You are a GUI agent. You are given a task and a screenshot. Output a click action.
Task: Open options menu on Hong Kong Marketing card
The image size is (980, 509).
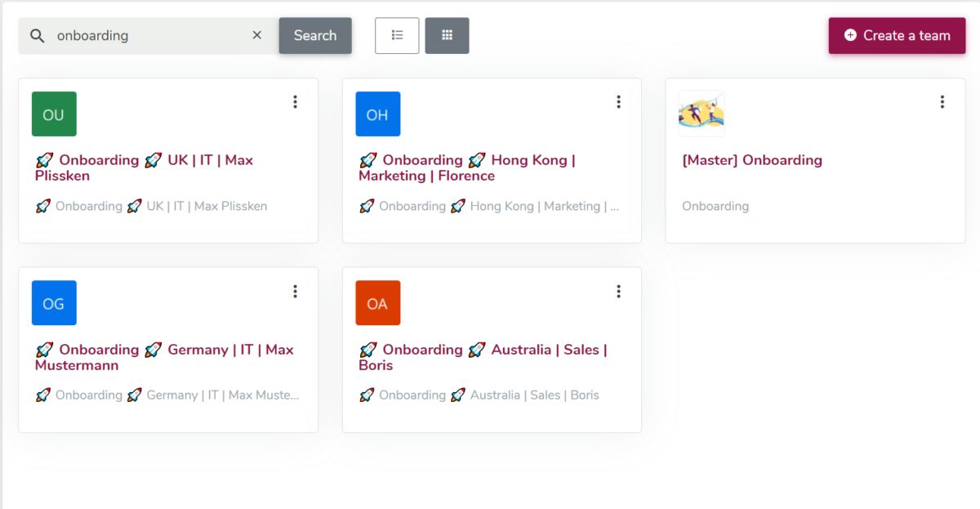click(618, 101)
